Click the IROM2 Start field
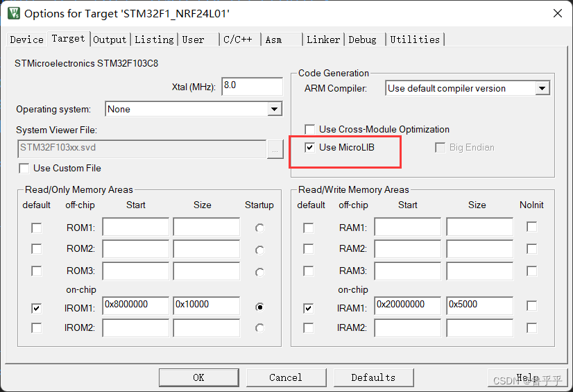Viewport: 573px width, 392px height. tap(135, 327)
